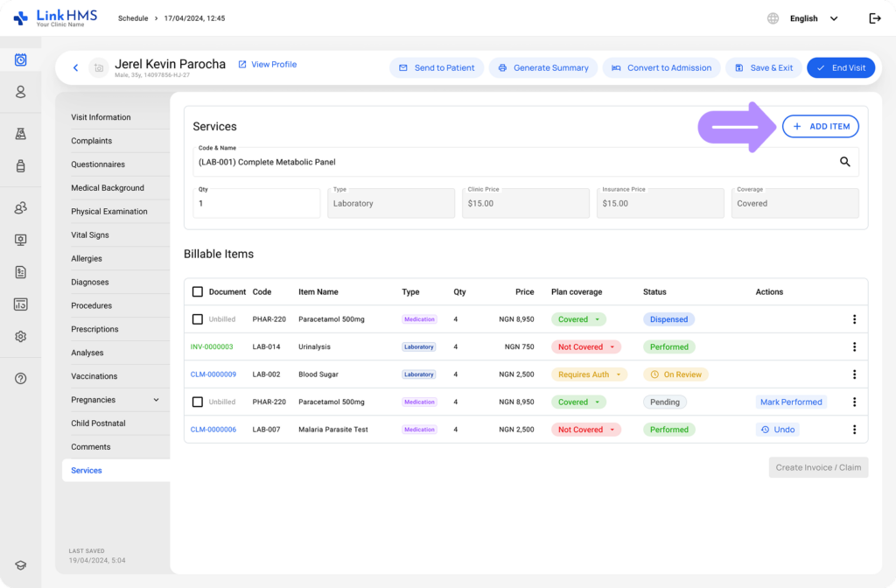Check the Unbilled box for Dispensed Paracetamol
Screen dimensions: 896x588
(197, 319)
